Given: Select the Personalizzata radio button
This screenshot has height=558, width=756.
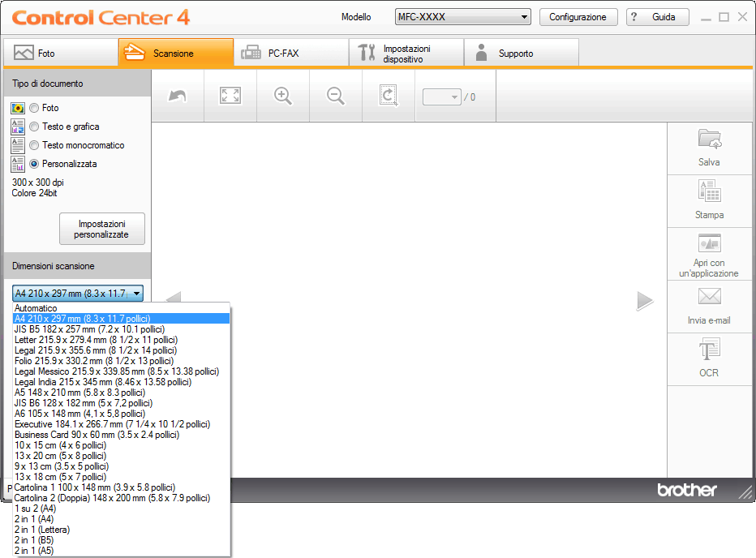Looking at the screenshot, I should [x=34, y=164].
